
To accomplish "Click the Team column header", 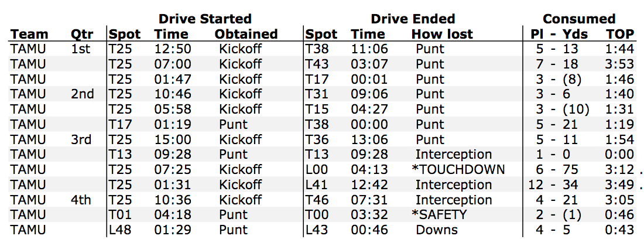I will coord(29,33).
